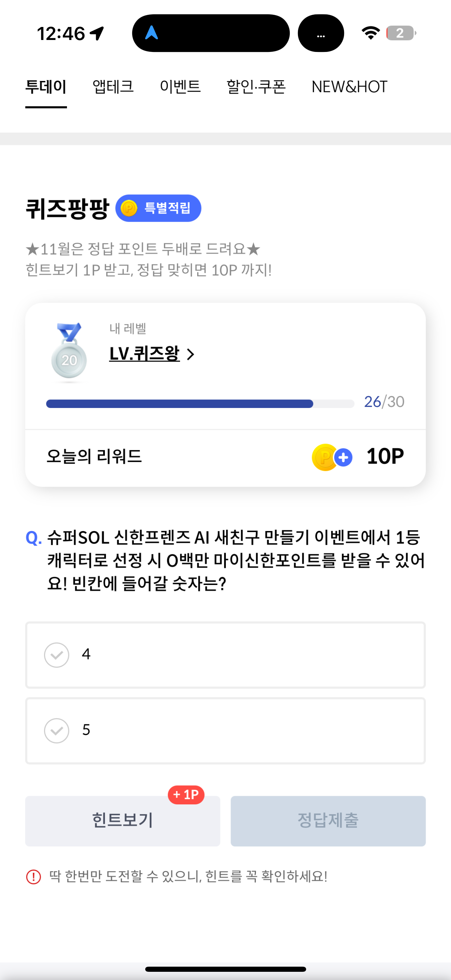Tap the blue plus badge beside the coin

pyautogui.click(x=343, y=457)
